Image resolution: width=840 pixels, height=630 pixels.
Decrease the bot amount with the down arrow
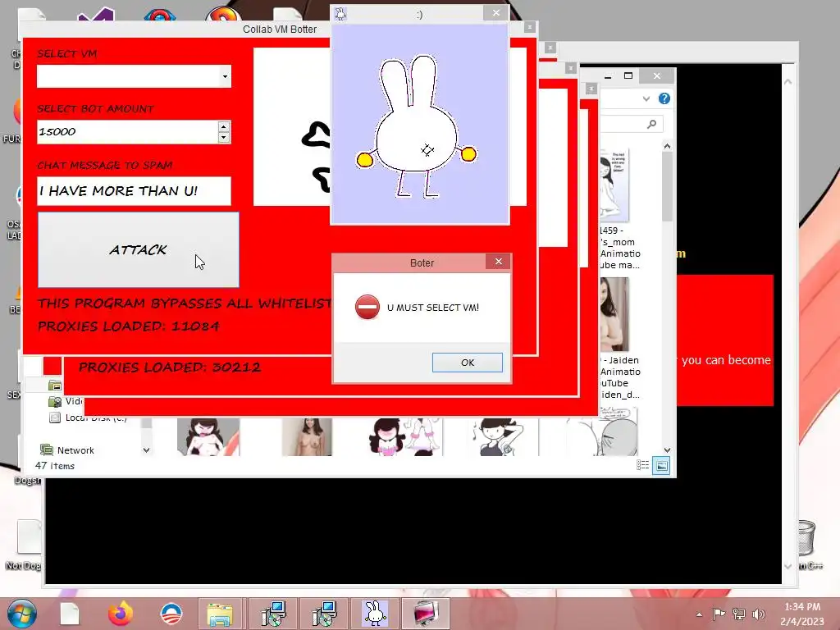click(224, 138)
